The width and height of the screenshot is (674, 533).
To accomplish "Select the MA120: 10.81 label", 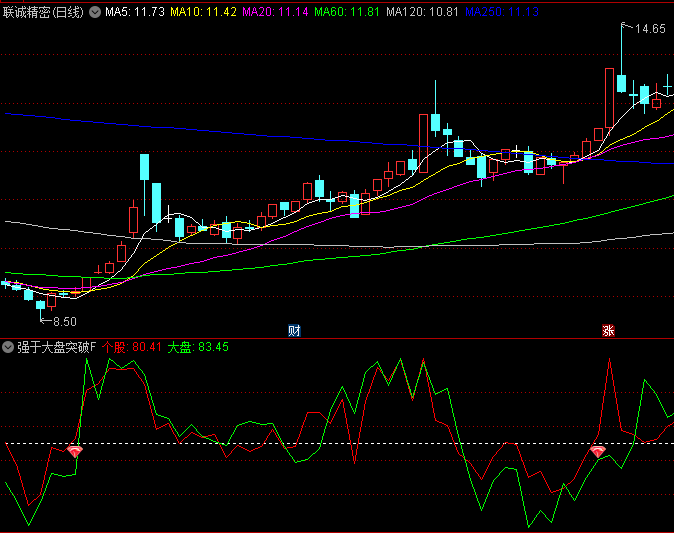I will click(422, 12).
